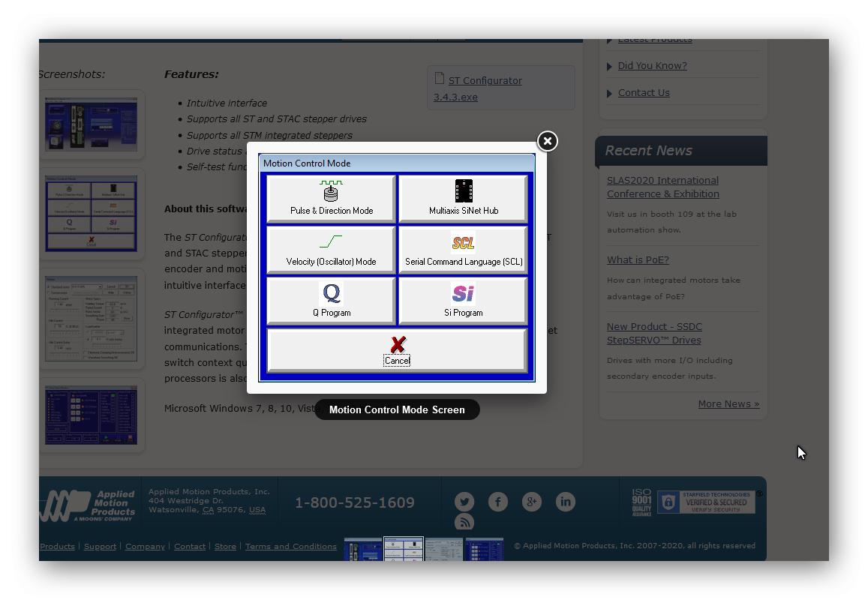The image size is (868, 600).
Task: Go to Contact in the footer
Action: 190,546
